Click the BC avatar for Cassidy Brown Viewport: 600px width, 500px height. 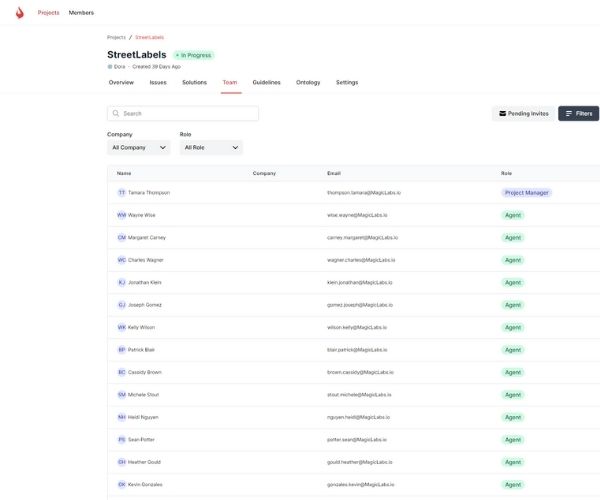click(122, 372)
